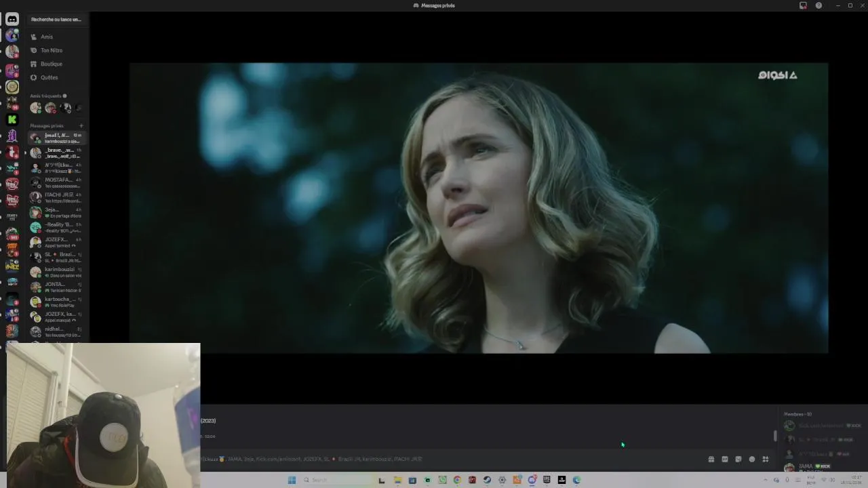
Task: Open Discord icon in the taskbar
Action: click(532, 480)
